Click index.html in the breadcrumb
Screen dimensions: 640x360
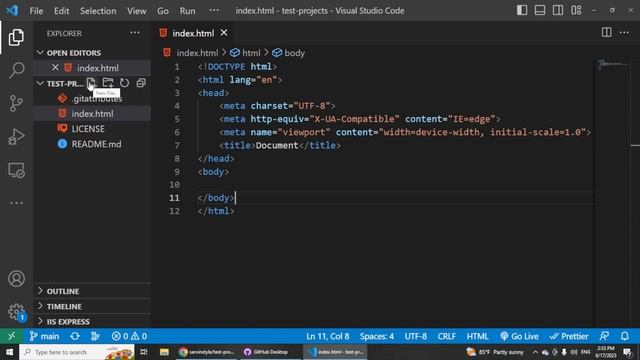pyautogui.click(x=197, y=53)
